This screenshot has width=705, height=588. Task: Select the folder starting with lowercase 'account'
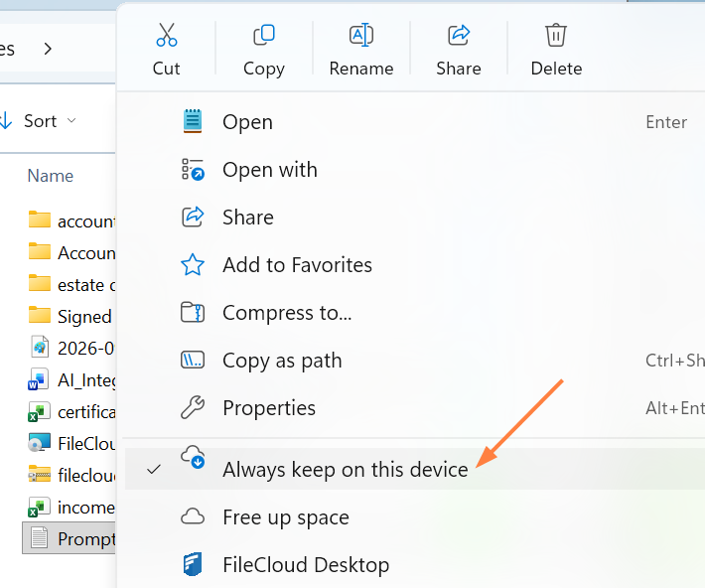71,220
